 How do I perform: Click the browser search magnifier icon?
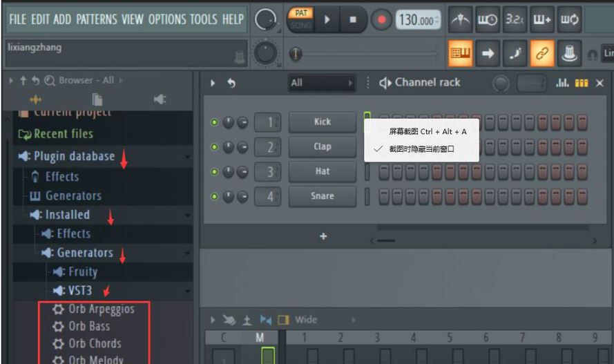click(49, 81)
